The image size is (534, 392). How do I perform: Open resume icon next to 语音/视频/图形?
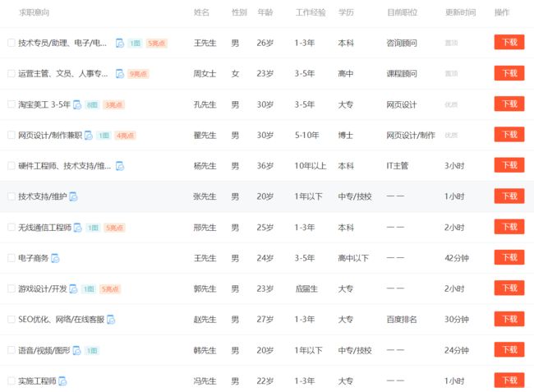pyautogui.click(x=77, y=350)
